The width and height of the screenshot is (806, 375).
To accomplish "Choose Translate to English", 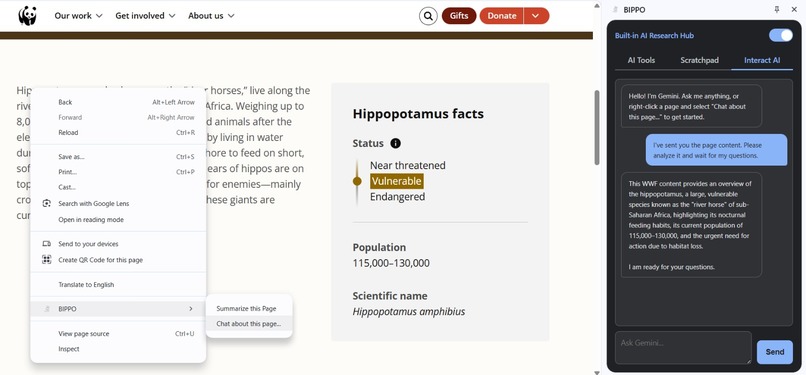I will [118, 285].
